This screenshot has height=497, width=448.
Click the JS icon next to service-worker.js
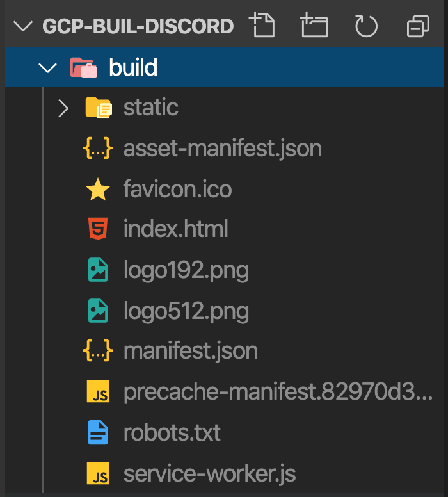[x=98, y=473]
